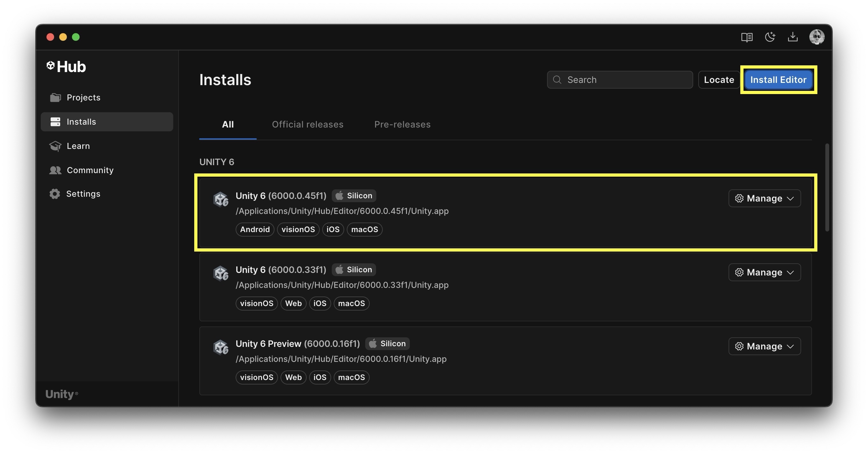
Task: Open the documentation book icon
Action: tap(747, 37)
